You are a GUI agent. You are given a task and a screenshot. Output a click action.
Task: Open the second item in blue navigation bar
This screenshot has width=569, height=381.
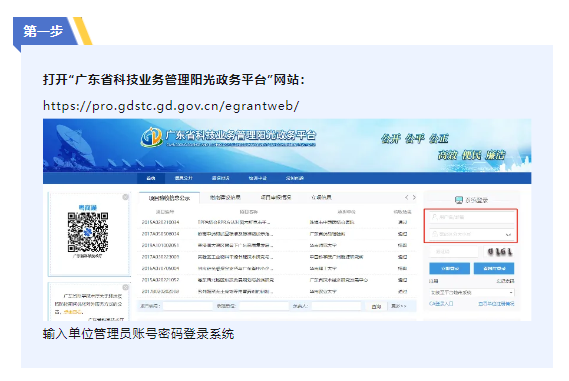184,178
